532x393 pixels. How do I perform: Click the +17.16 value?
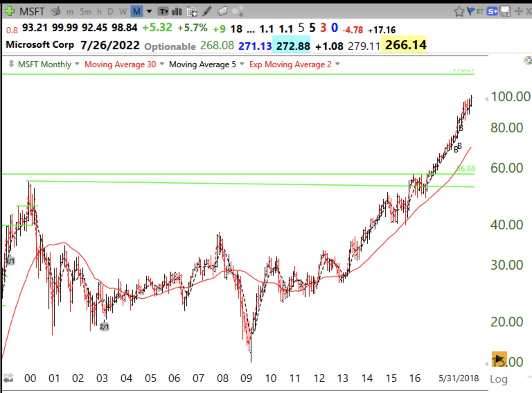coord(381,30)
